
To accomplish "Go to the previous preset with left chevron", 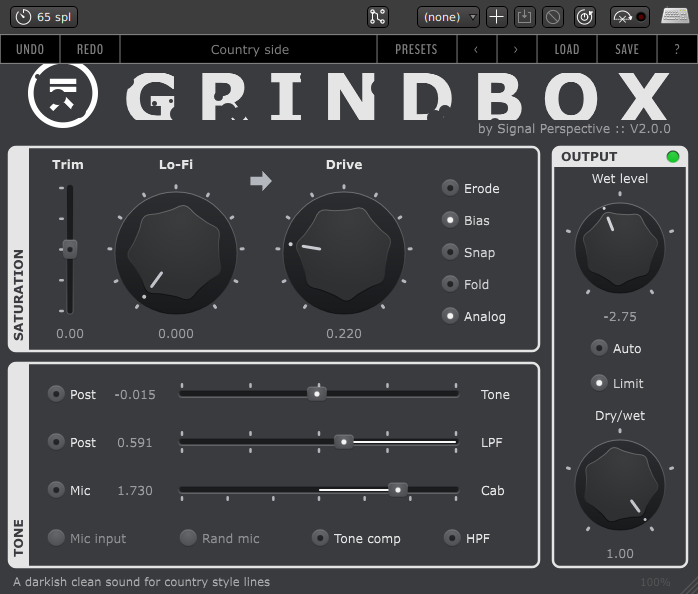I will [476, 49].
